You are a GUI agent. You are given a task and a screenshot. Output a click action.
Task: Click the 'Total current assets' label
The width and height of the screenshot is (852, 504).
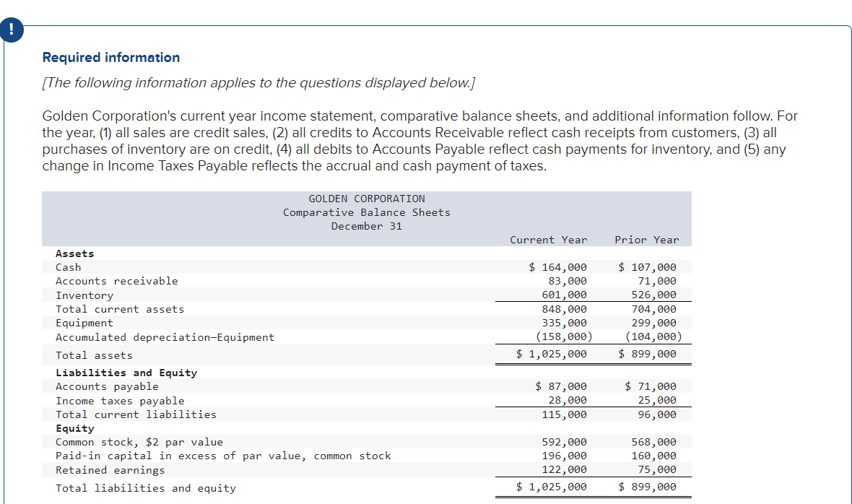pos(120,309)
